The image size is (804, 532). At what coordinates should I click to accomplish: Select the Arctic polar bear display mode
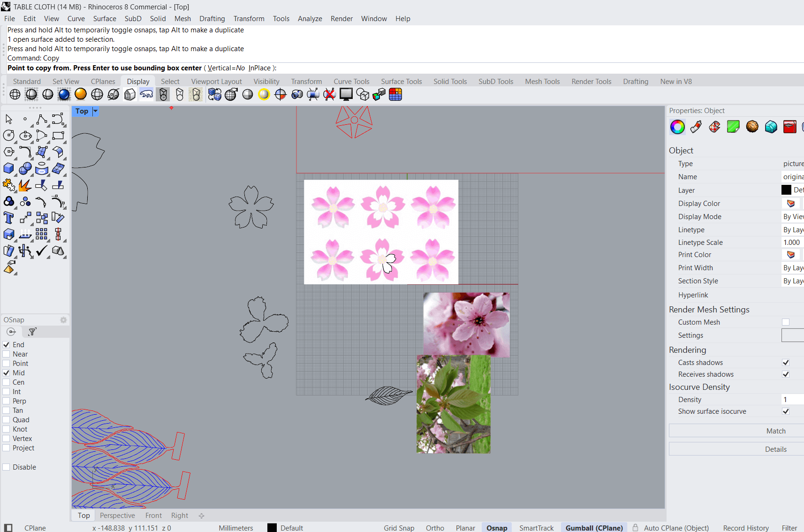point(146,94)
